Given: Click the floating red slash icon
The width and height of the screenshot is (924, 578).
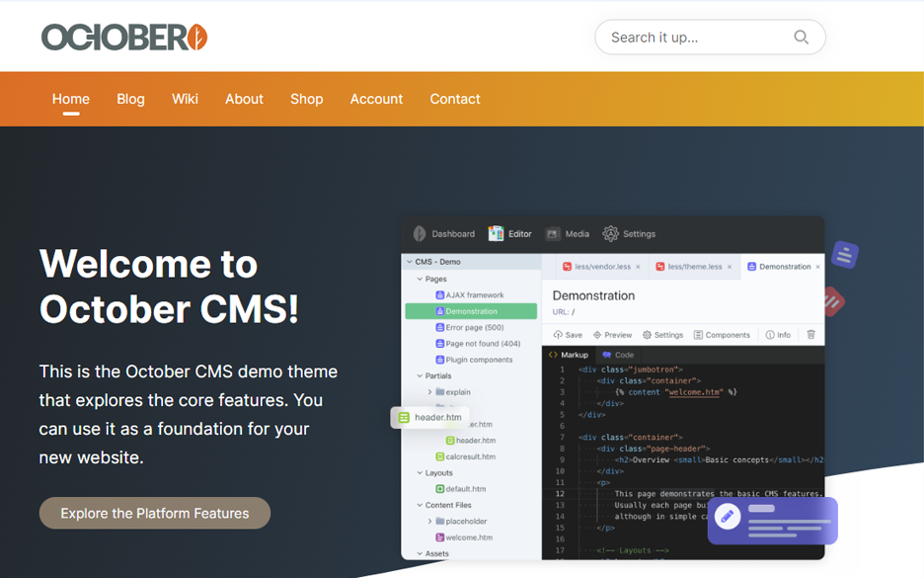Looking at the screenshot, I should tap(832, 302).
